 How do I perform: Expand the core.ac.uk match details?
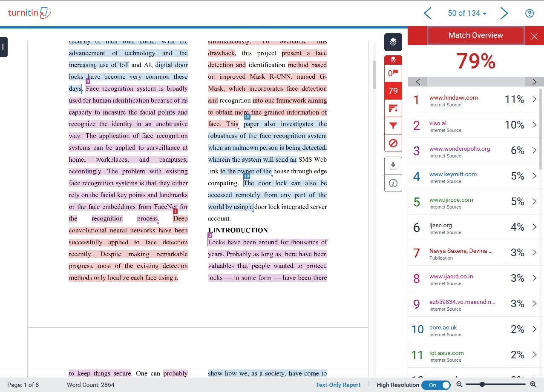(x=534, y=329)
